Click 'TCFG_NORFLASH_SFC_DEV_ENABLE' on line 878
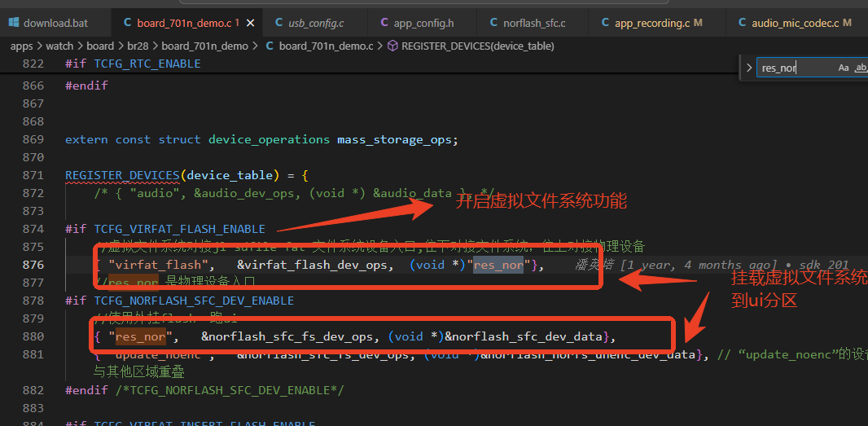The height and width of the screenshot is (426, 868). 194,301
